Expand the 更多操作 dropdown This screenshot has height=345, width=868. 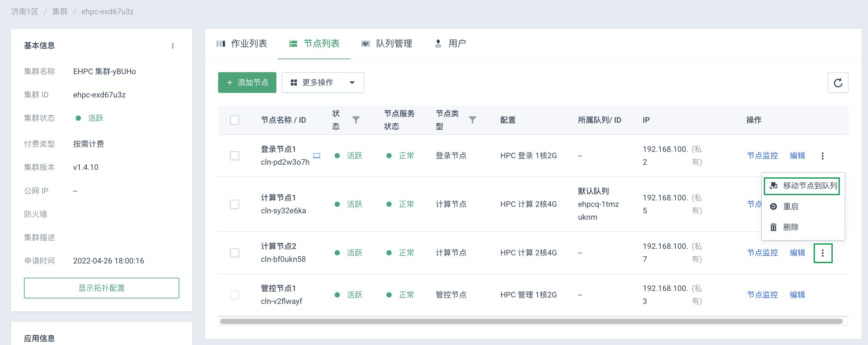[x=323, y=83]
